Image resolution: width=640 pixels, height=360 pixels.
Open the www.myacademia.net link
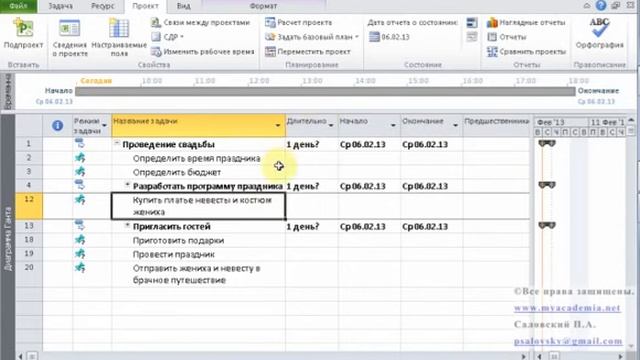click(567, 308)
